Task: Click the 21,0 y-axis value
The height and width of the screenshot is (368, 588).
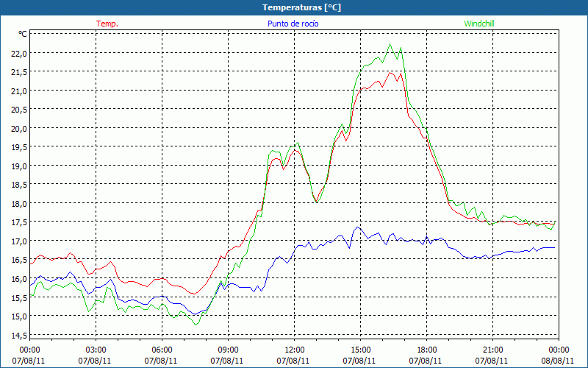Action: [x=20, y=91]
